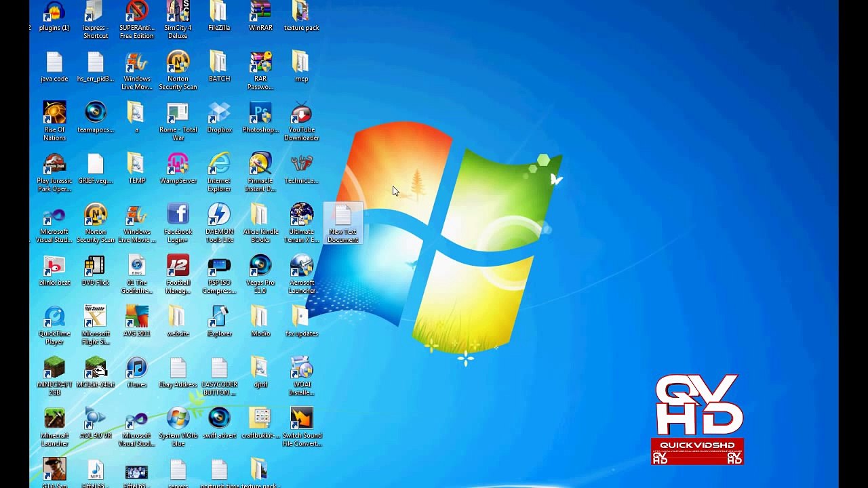Select the hs_err_pid3 log file

click(x=96, y=66)
